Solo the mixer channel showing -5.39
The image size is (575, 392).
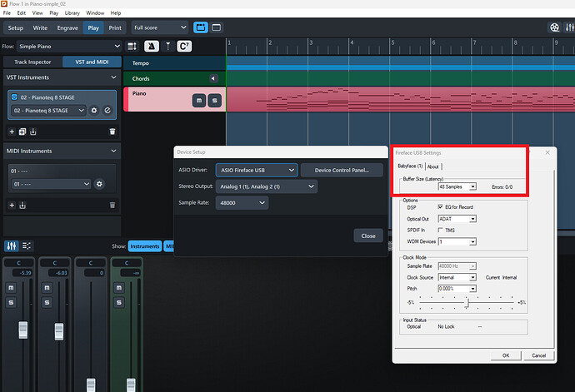(11, 302)
